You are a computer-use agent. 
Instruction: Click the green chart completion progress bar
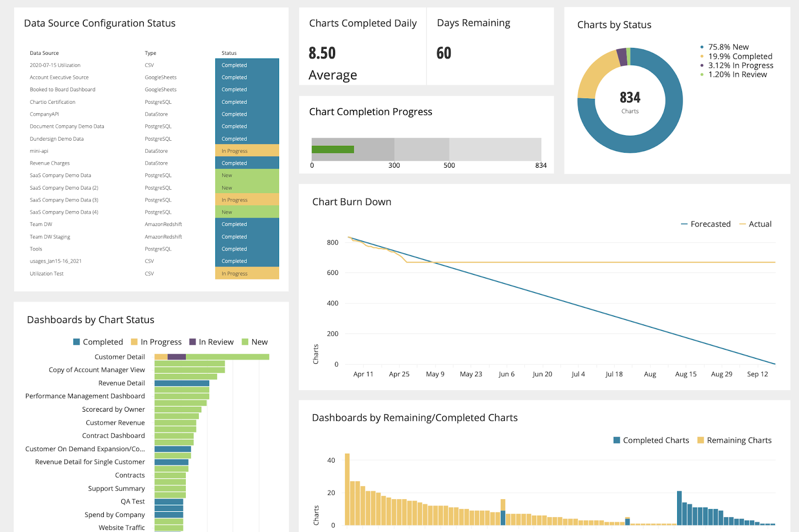click(333, 149)
